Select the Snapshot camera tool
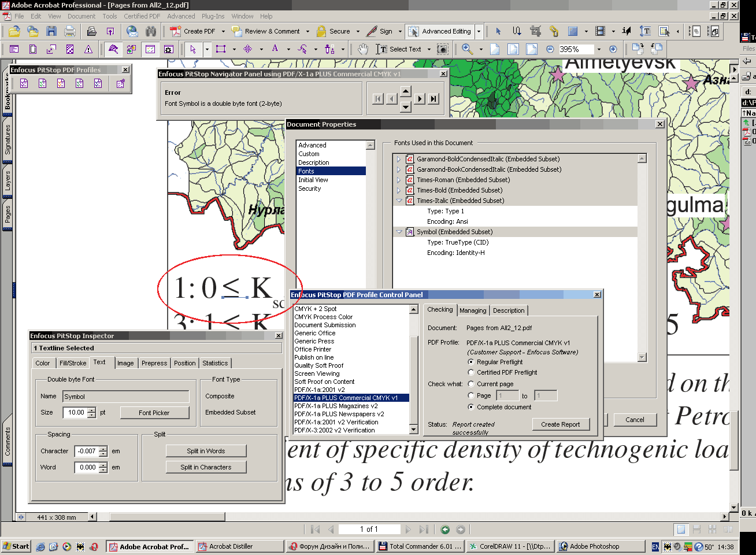Viewport: 756px width, 555px height. (x=442, y=49)
